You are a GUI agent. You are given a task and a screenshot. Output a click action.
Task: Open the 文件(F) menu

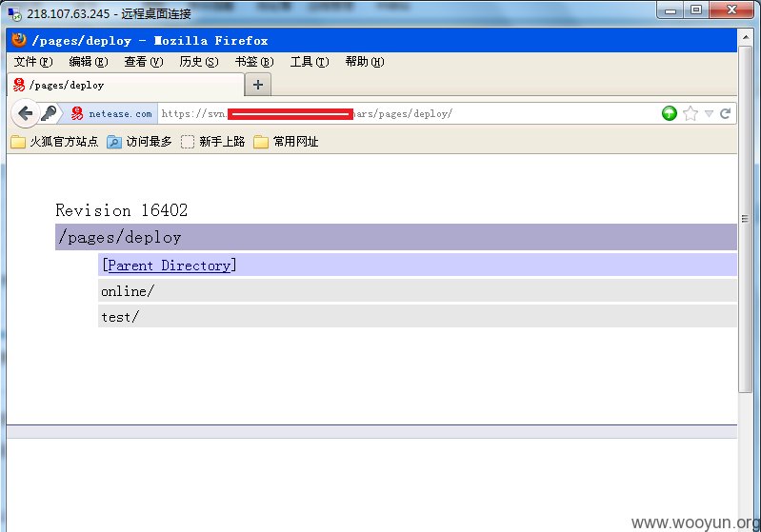pyautogui.click(x=33, y=62)
